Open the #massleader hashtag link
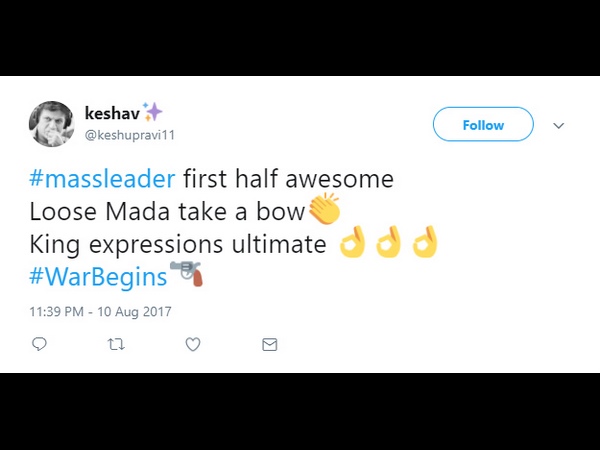600x450 pixels. click(102, 180)
